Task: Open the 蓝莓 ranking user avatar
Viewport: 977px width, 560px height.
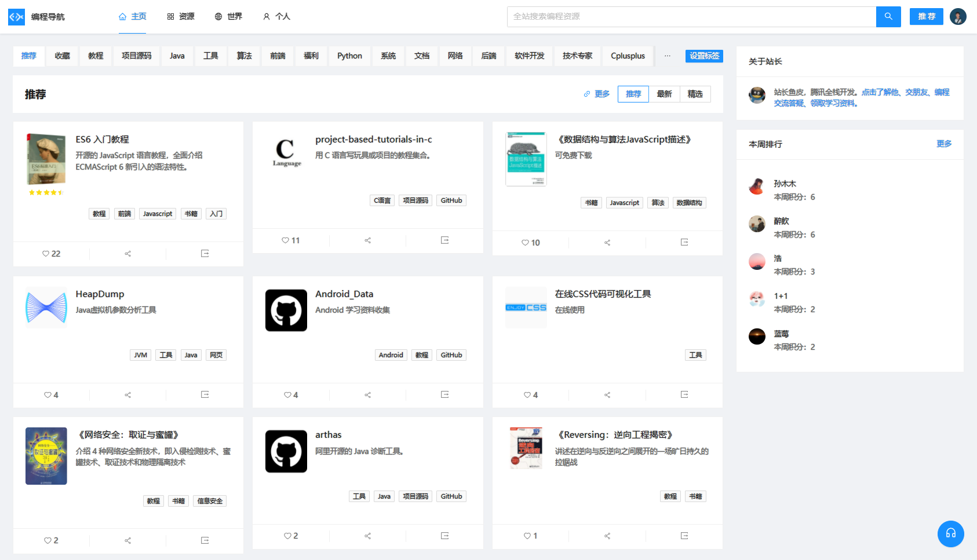Action: 757,336
